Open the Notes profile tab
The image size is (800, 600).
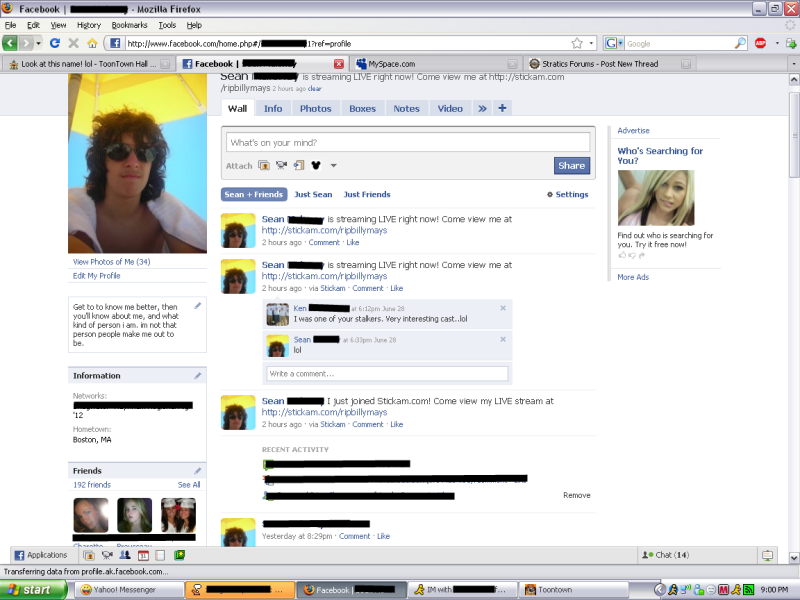(406, 108)
